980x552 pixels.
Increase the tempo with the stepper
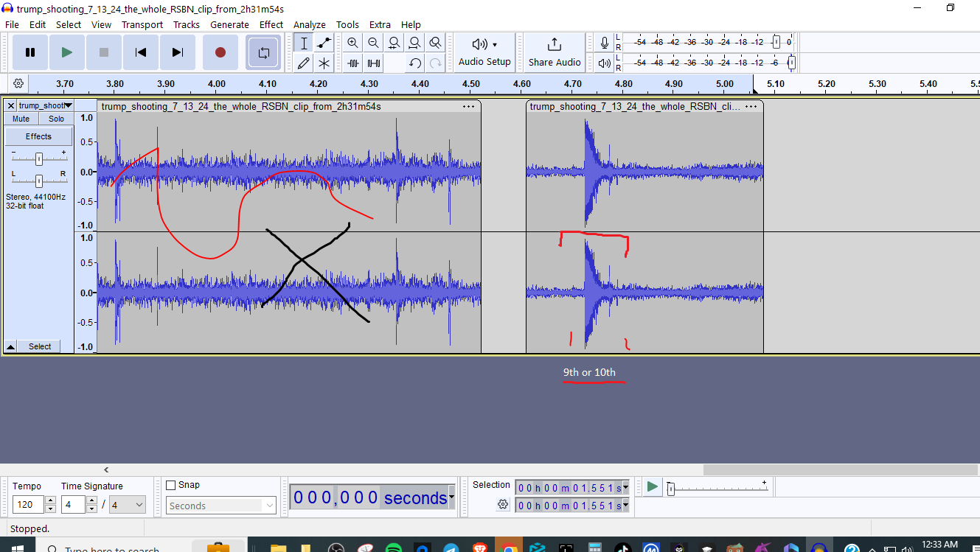coord(50,501)
